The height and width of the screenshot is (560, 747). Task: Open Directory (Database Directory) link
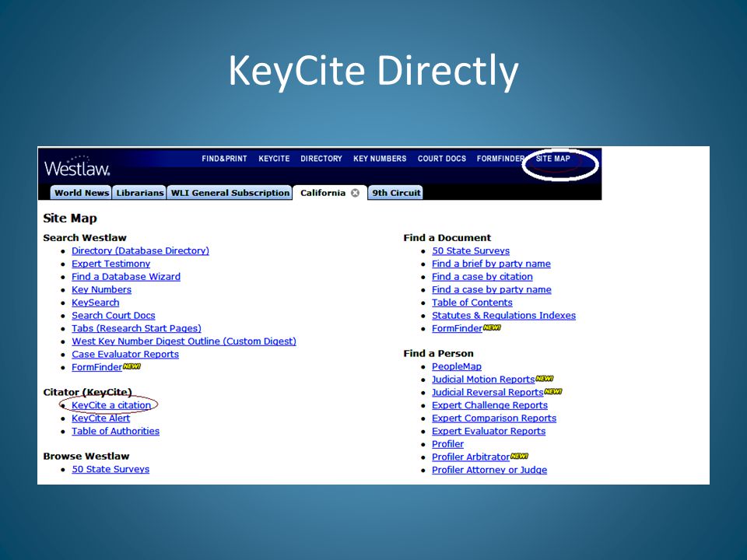coord(140,250)
